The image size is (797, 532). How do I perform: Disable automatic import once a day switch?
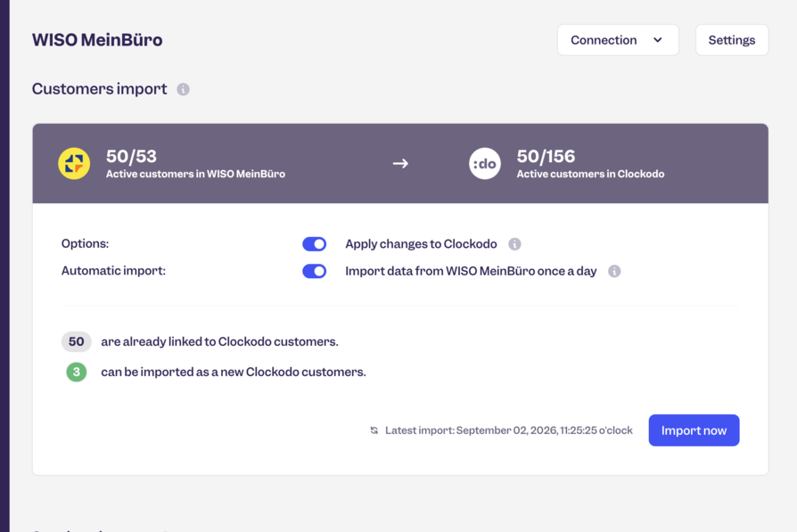point(314,271)
